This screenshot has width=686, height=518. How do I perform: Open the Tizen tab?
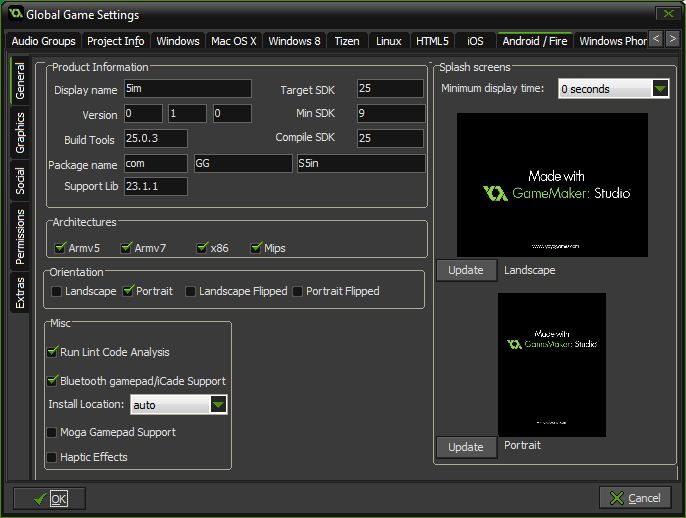coord(347,41)
